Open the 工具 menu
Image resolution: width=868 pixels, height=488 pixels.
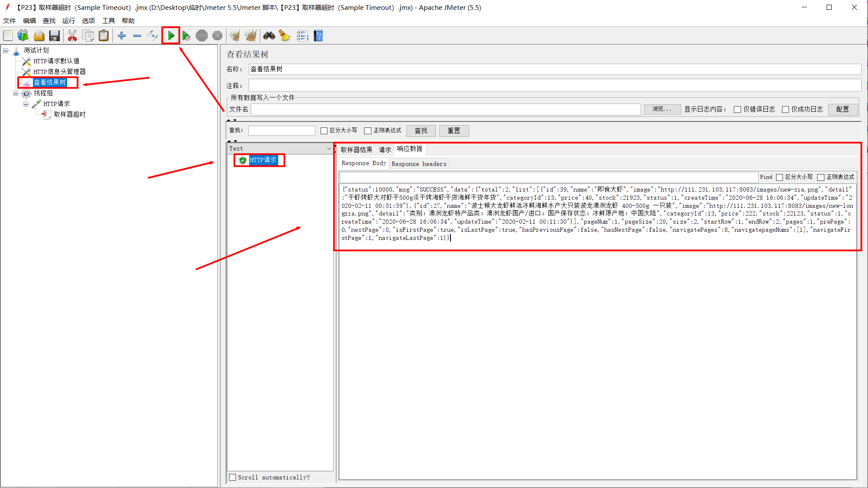coord(108,21)
